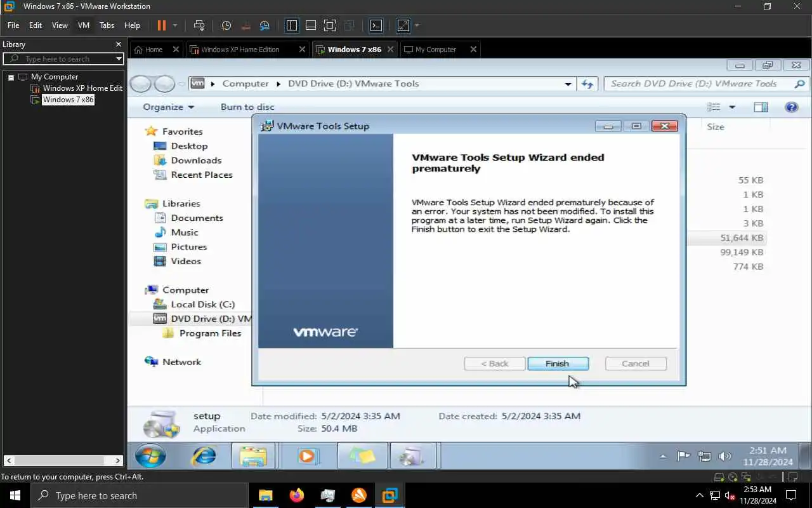The image size is (812, 508).
Task: Open Pictures library
Action: click(189, 247)
